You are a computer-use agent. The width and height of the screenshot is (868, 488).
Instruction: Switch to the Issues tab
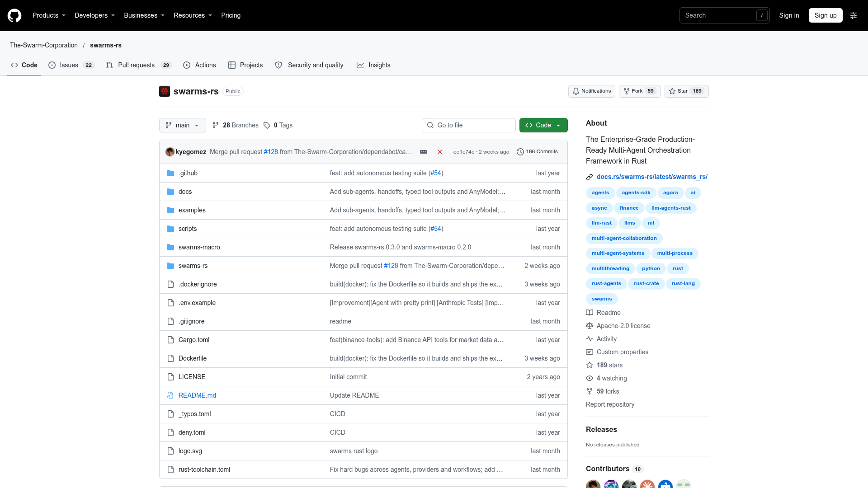coord(71,65)
